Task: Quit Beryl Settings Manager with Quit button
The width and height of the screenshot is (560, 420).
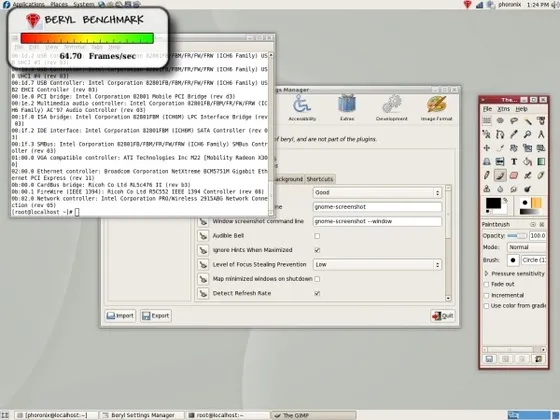Action: tap(442, 316)
